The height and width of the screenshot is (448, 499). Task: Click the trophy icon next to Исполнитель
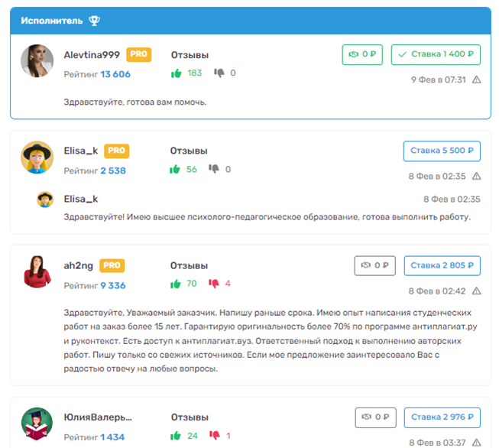point(94,21)
